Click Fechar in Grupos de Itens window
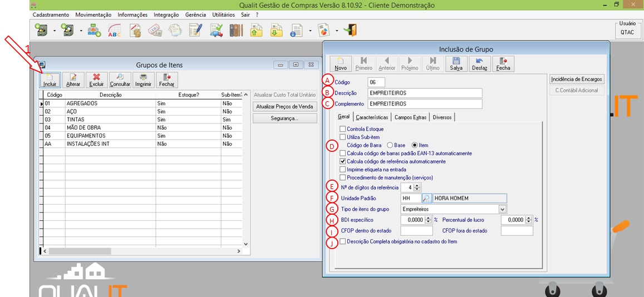Viewport: 644px width, 297px height. coord(166,80)
